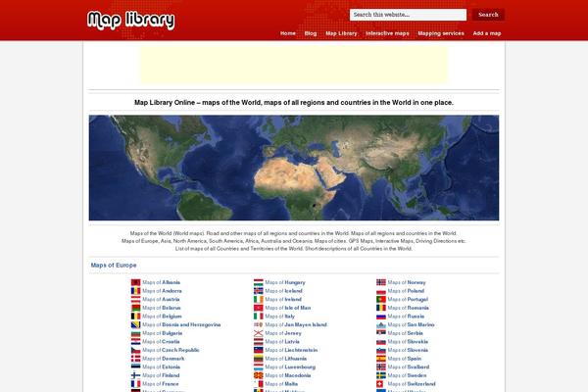588x392 pixels.
Task: Click the Italy flag icon
Action: (x=259, y=316)
